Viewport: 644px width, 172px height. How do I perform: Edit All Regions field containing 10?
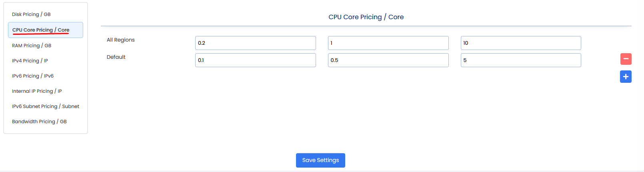tap(520, 43)
